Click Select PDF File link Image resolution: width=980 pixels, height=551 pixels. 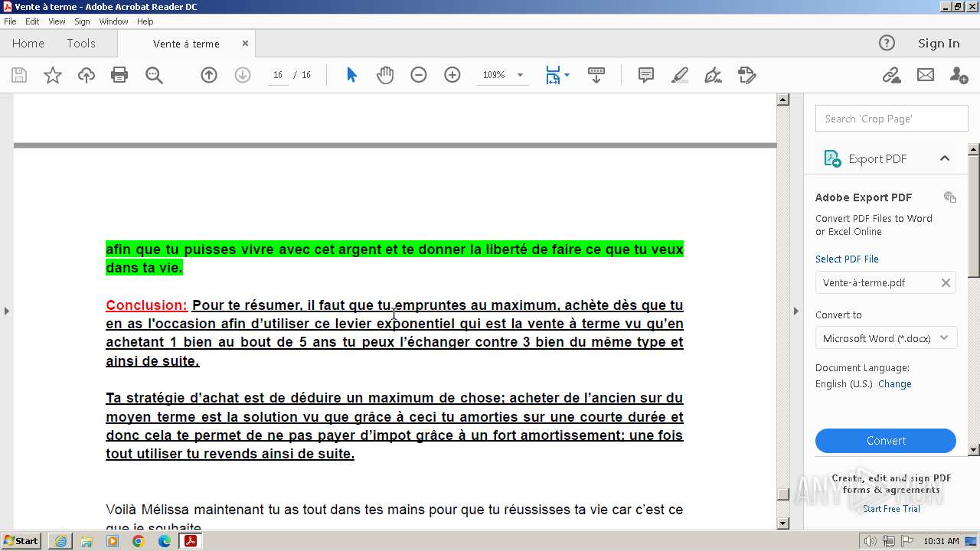[x=847, y=259]
